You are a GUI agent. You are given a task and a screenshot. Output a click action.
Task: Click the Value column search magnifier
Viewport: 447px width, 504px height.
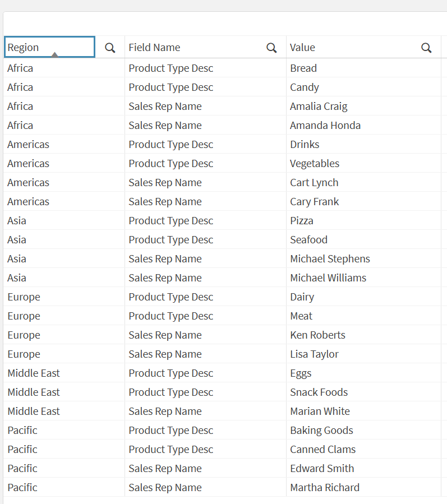click(x=426, y=48)
